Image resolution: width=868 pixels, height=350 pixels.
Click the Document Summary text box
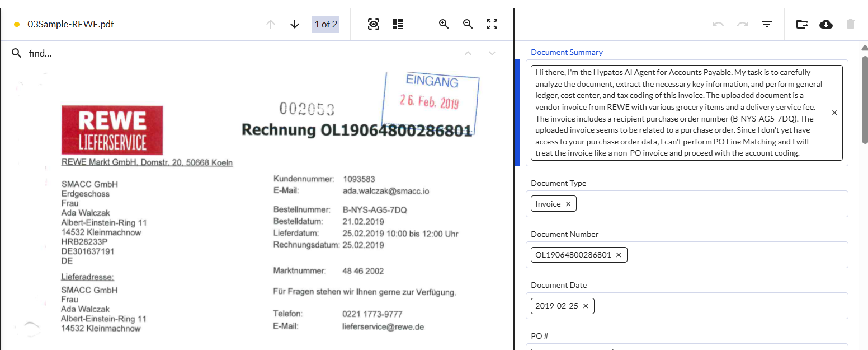click(x=686, y=113)
